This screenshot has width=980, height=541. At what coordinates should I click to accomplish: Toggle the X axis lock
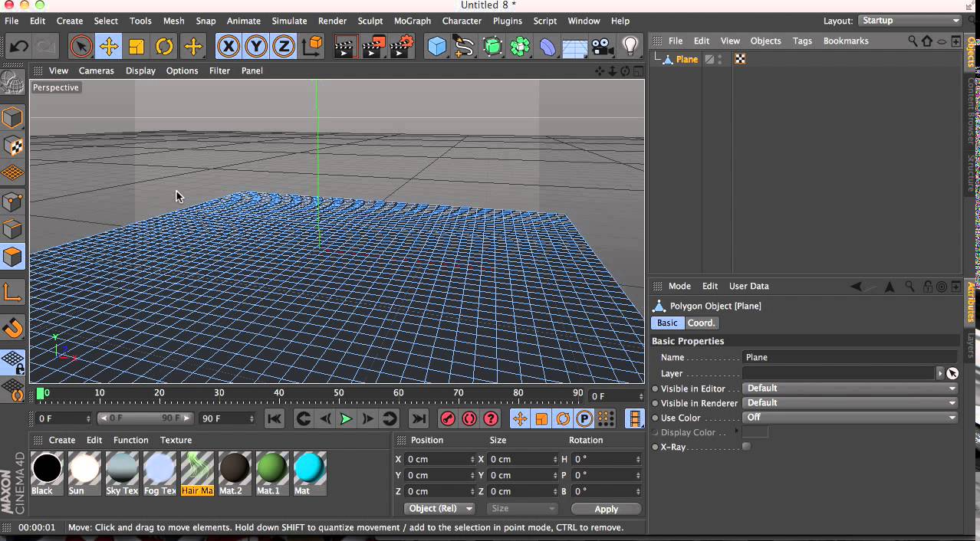[x=228, y=47]
